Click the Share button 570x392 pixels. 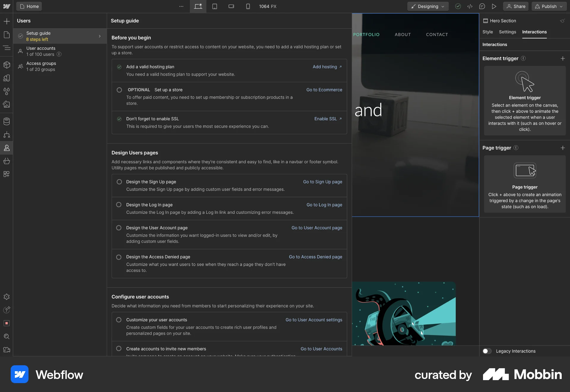pyautogui.click(x=516, y=6)
